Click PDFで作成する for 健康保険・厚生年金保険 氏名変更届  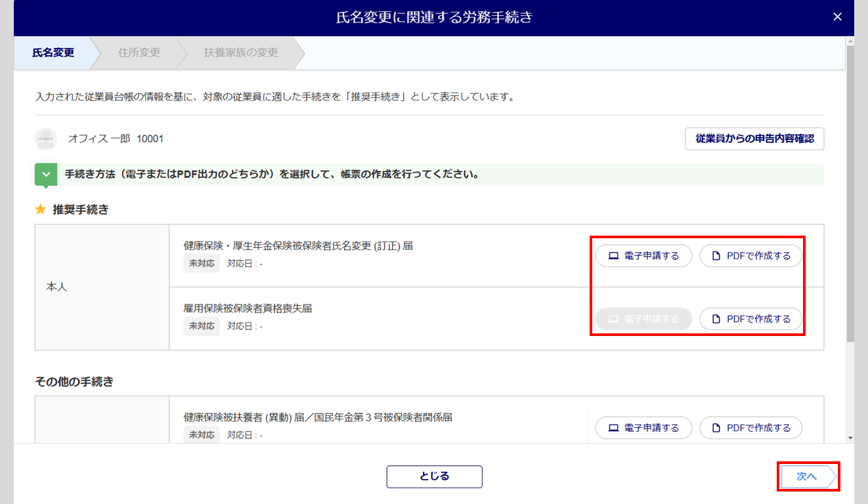coord(750,256)
